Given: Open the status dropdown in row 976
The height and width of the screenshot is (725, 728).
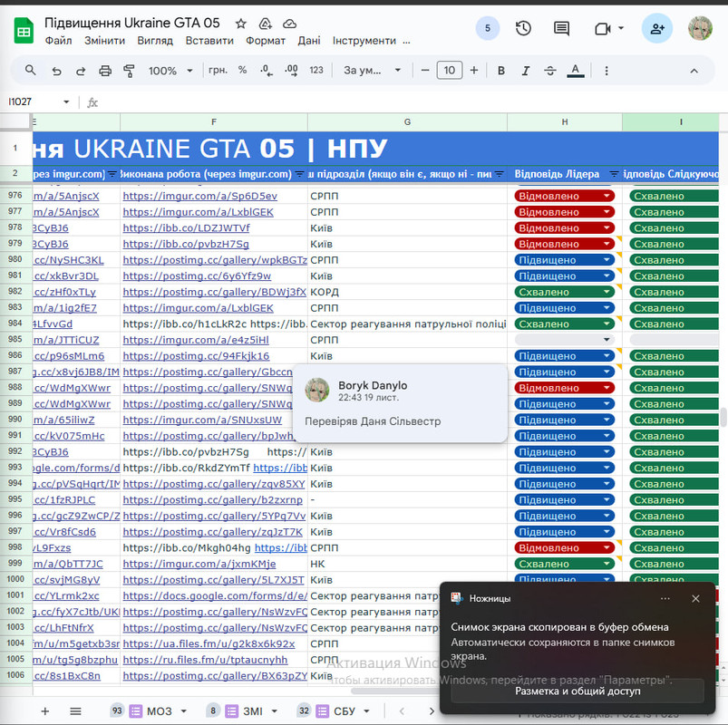Looking at the screenshot, I should point(607,196).
